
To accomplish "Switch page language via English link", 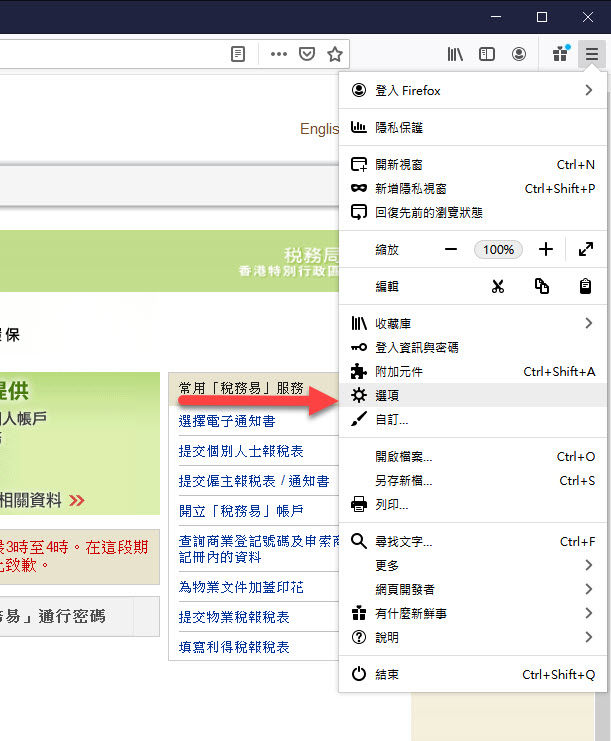I will (x=319, y=129).
